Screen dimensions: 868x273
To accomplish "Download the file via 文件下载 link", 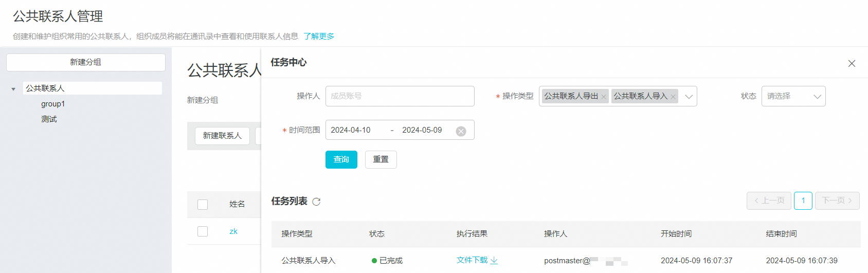I will [477, 260].
